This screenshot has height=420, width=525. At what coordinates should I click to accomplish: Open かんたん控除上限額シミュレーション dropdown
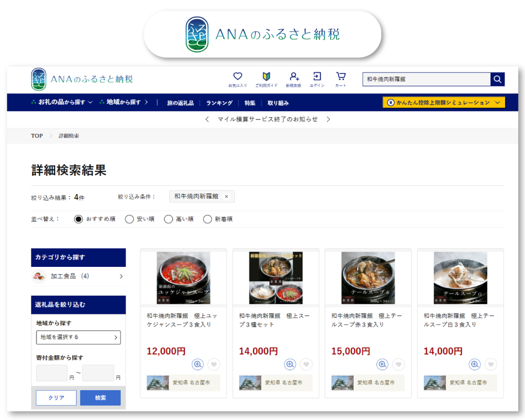[444, 102]
